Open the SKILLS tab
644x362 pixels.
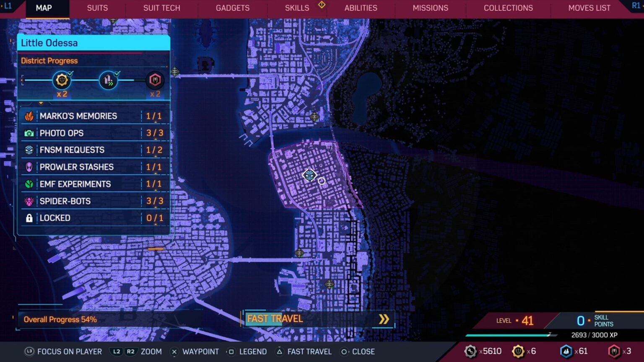coord(297,8)
